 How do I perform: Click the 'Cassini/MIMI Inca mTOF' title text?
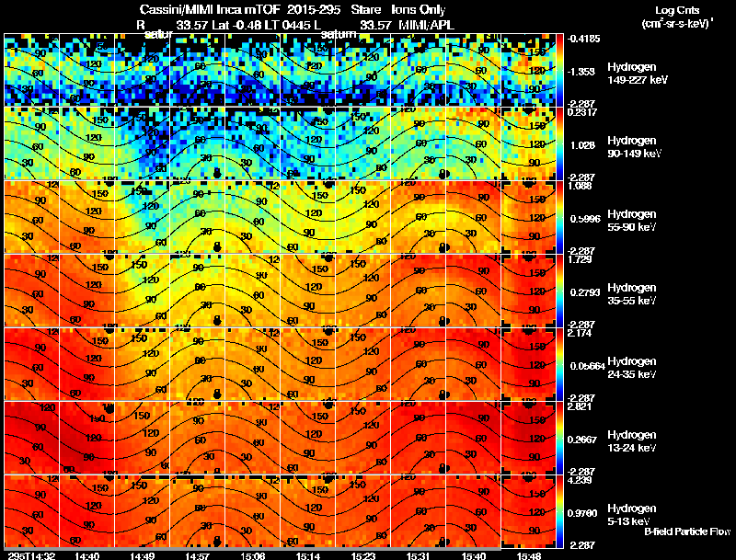coord(211,9)
